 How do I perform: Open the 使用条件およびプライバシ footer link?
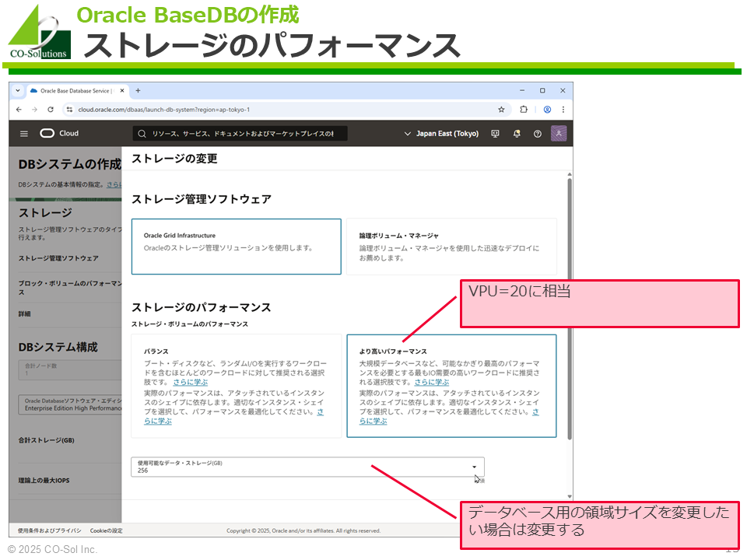pos(50,530)
